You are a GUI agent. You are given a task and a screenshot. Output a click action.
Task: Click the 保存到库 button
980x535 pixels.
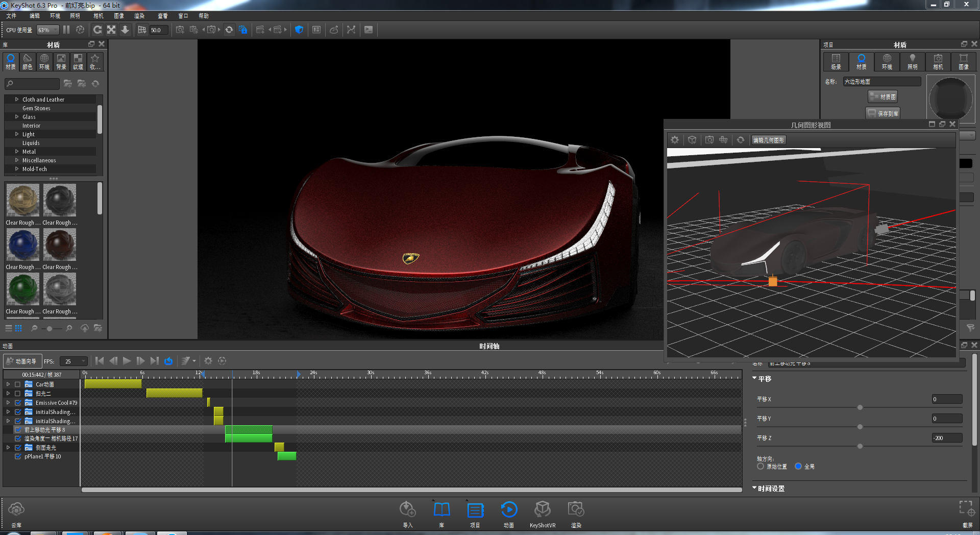[x=883, y=113]
